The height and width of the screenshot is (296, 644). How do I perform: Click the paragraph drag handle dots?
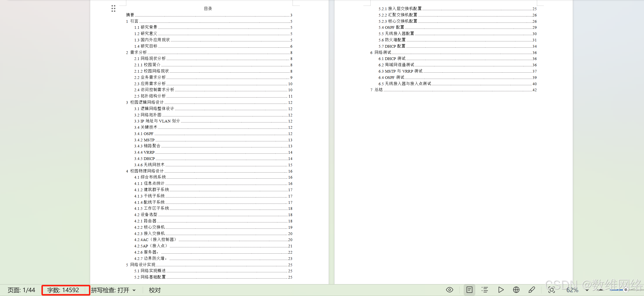click(113, 8)
